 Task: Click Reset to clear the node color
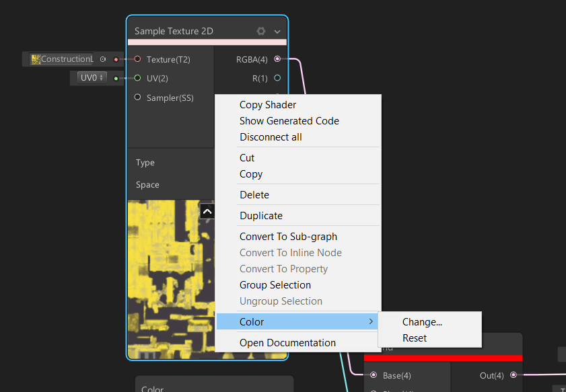pos(413,338)
